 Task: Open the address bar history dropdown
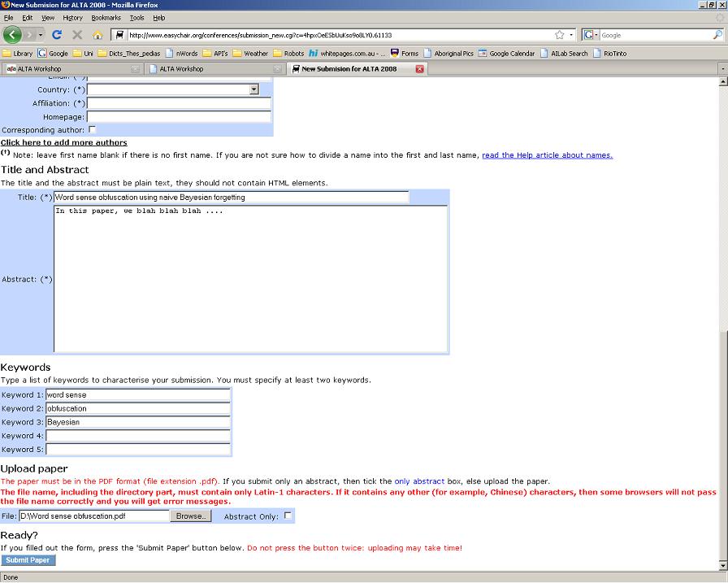pos(571,35)
